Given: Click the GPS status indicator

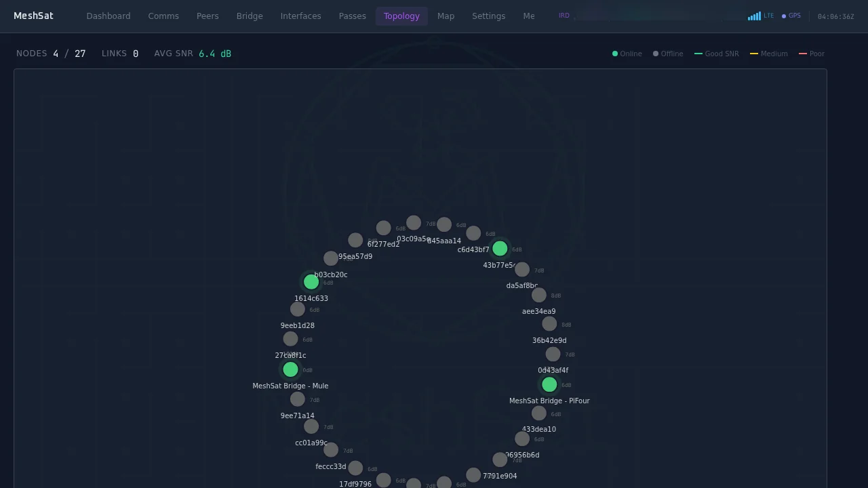Looking at the screenshot, I should (x=791, y=16).
